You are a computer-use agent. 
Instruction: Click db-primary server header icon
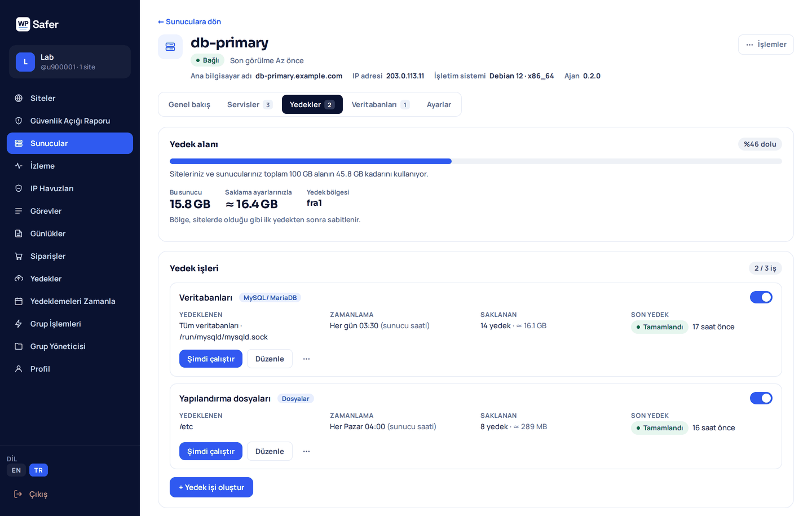tap(170, 47)
